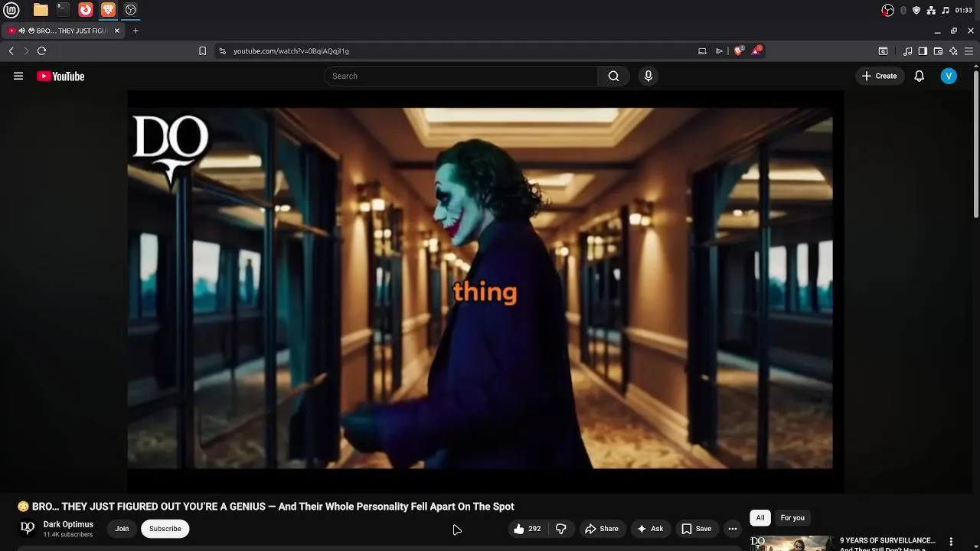Open the Brave playlist music icon
This screenshot has height=551, width=980.
(908, 51)
